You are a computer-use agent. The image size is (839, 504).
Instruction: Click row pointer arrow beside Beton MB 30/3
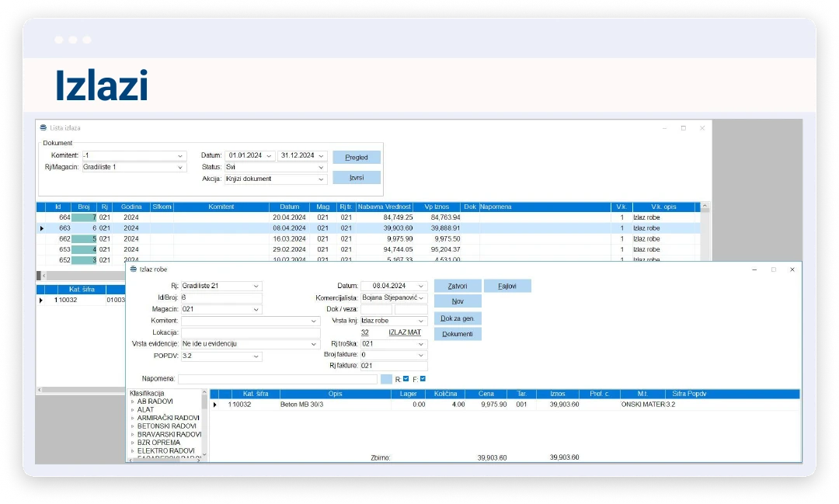pyautogui.click(x=215, y=405)
